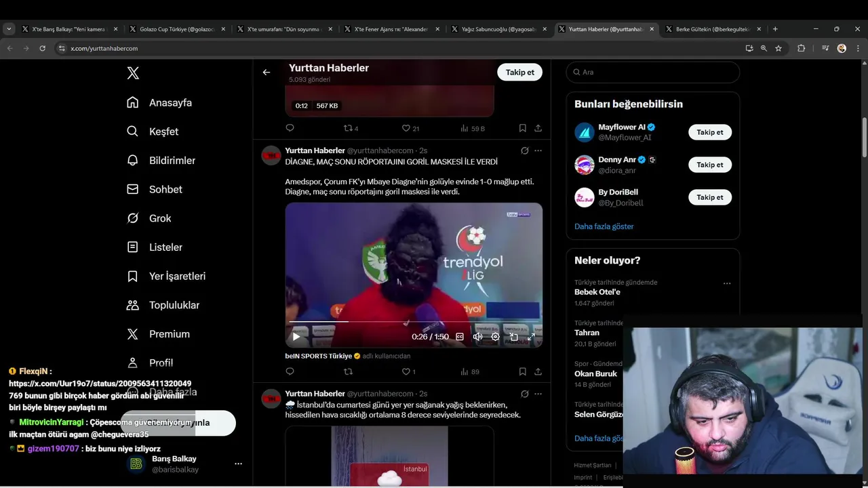This screenshot has height=488, width=868.
Task: Follow Mayflower AI
Action: coord(710,132)
